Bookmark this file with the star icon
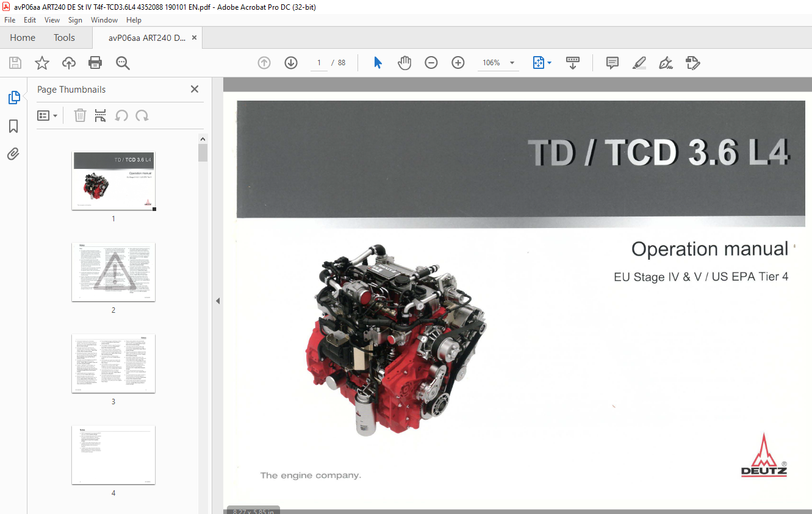The width and height of the screenshot is (812, 514). click(42, 63)
